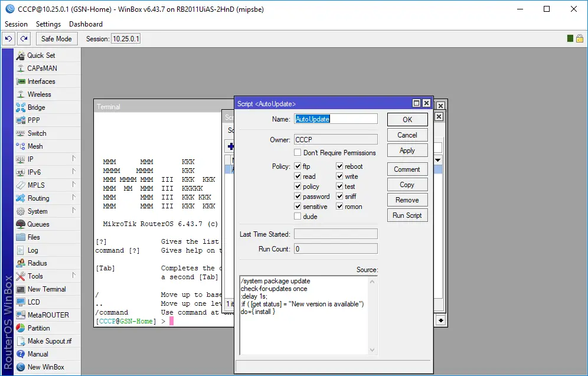Viewport: 588px width, 376px height.
Task: Open the Bridge section
Action: point(47,107)
